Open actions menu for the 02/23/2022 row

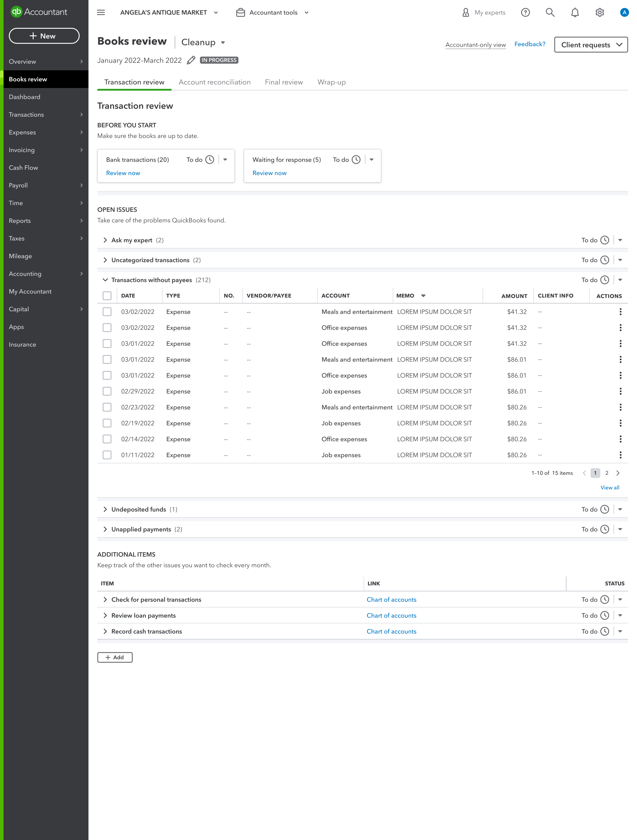(x=620, y=407)
